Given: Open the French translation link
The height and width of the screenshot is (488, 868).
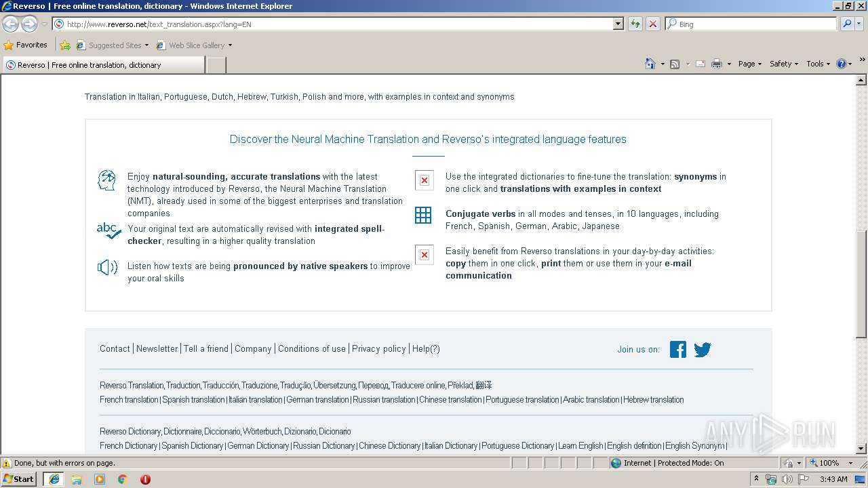Looking at the screenshot, I should [129, 399].
